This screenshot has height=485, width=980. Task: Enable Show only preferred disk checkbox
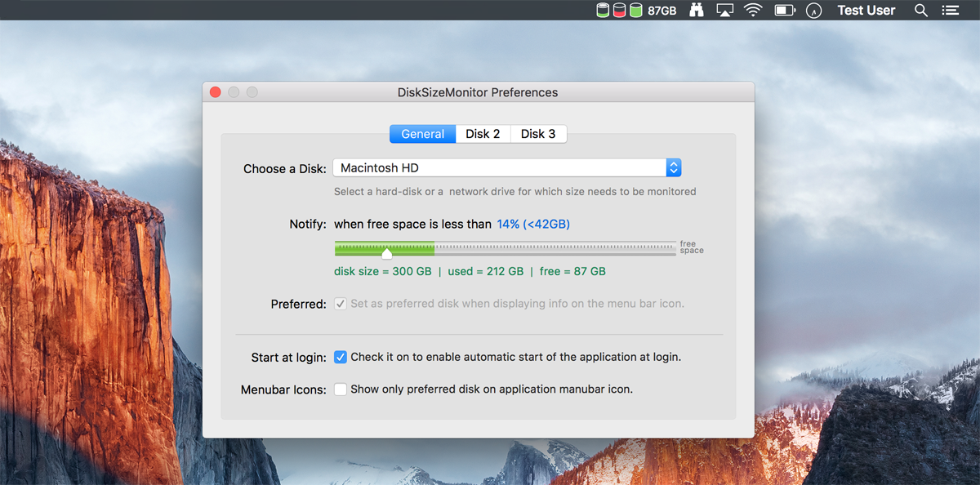341,389
